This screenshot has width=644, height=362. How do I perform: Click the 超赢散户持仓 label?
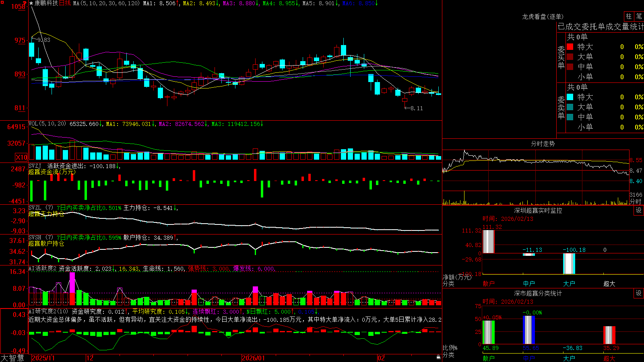(x=46, y=243)
